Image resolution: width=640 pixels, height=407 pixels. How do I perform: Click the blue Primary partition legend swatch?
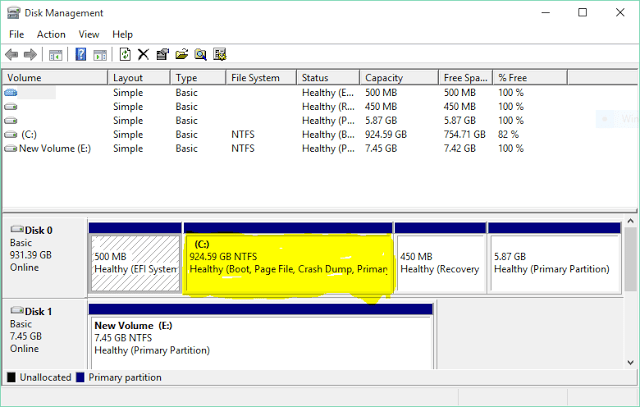[x=80, y=377]
